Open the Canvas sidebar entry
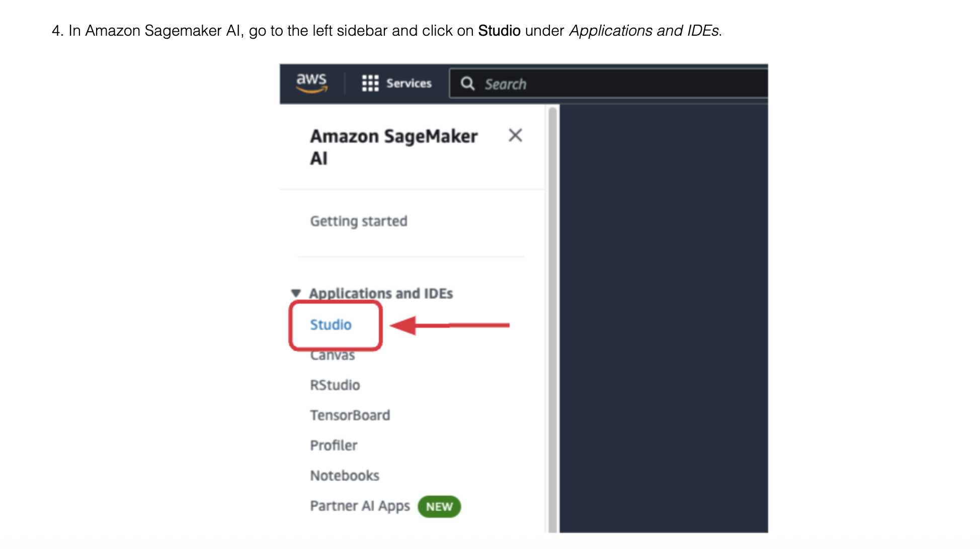Viewport: 980px width, 549px height. click(333, 355)
